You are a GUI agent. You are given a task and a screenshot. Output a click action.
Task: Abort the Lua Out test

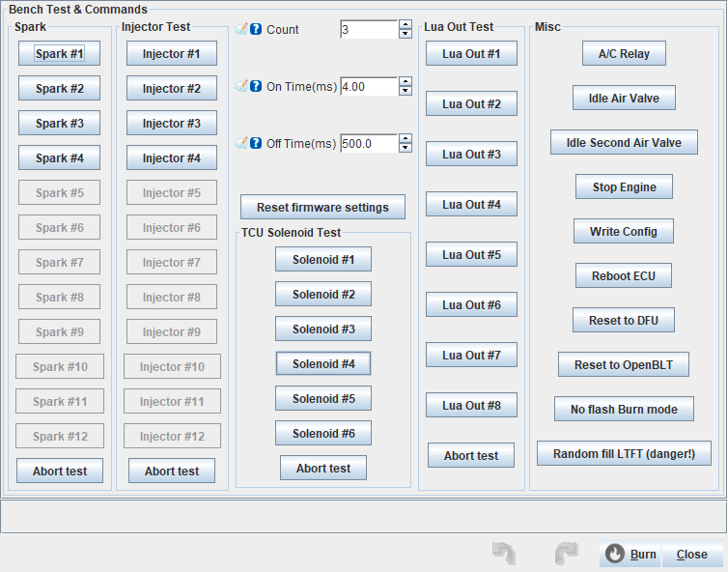pos(471,455)
